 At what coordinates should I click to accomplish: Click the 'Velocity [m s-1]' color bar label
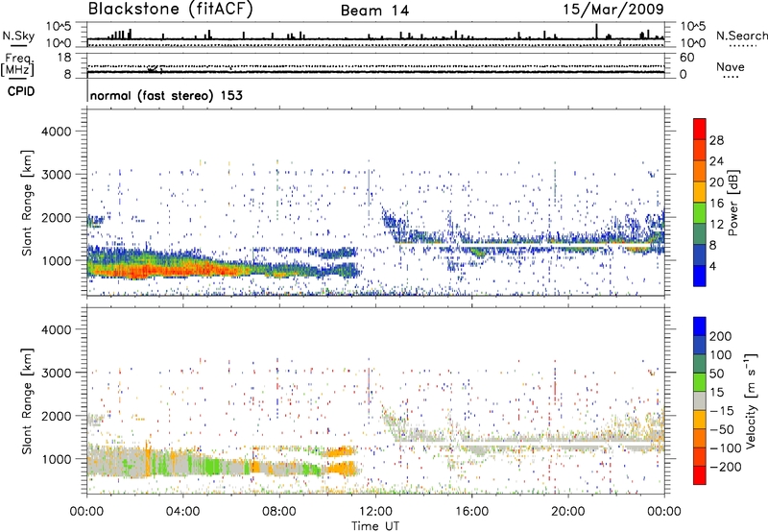751,400
